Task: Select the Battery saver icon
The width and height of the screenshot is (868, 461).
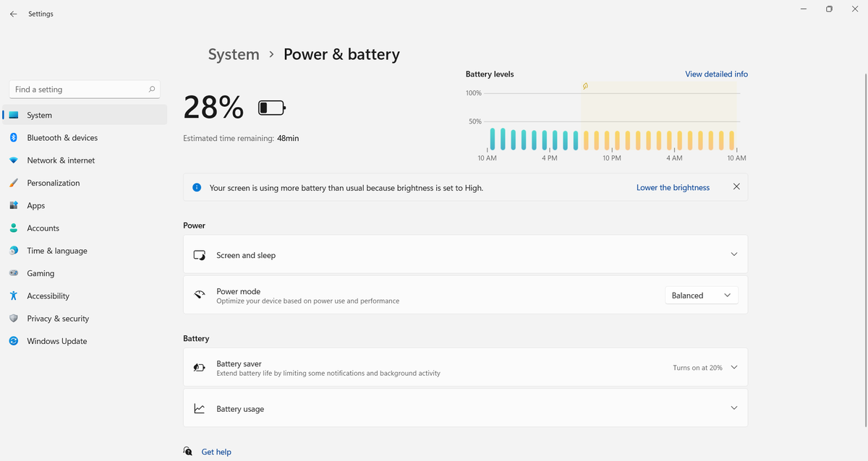Action: [200, 367]
